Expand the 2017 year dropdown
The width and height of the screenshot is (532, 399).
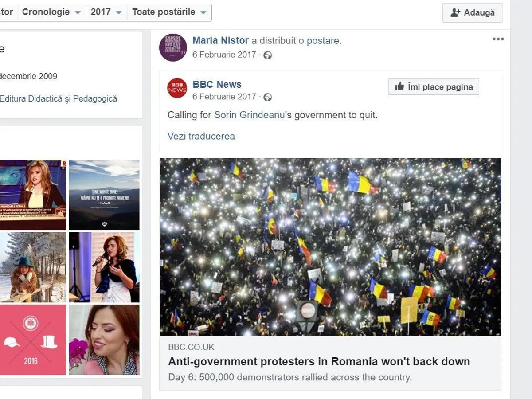106,12
